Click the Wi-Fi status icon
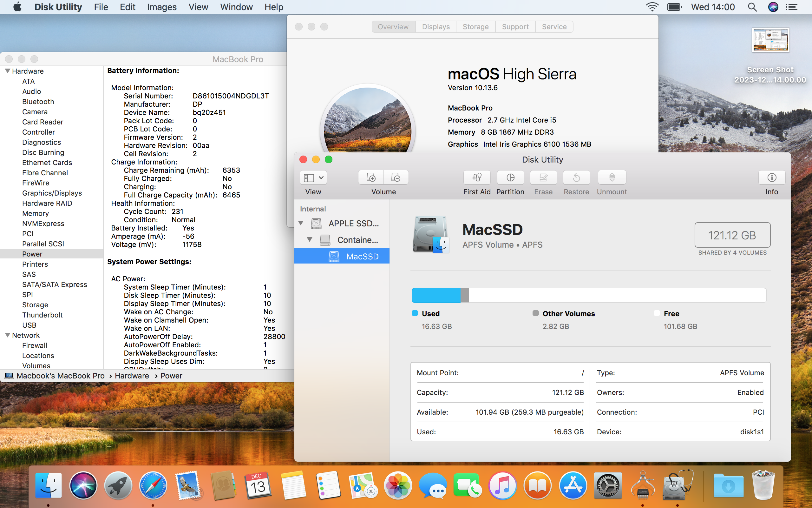The image size is (812, 508). click(652, 7)
